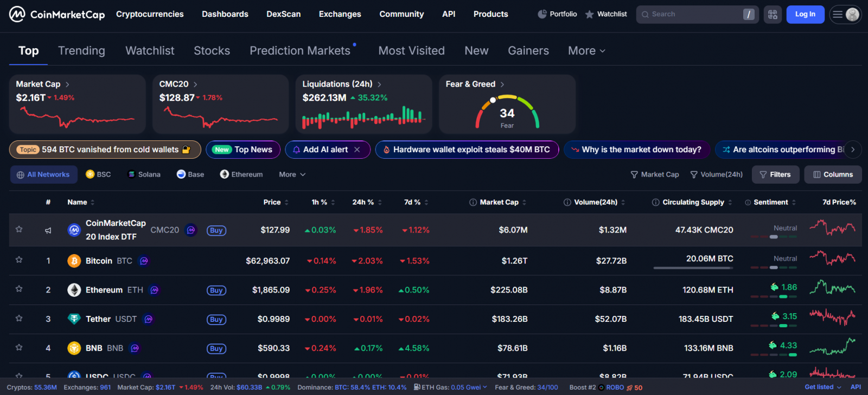Select the Ethereum network filter
Viewport: 868px width, 395px height.
(241, 174)
